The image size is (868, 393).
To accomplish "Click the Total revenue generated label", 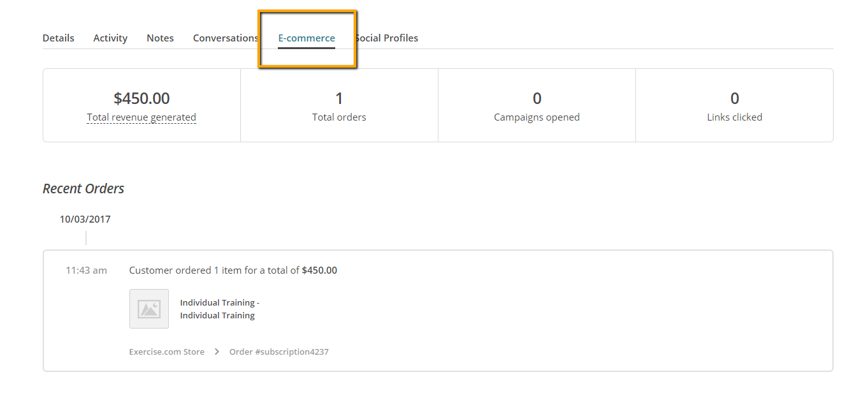I will [x=141, y=117].
